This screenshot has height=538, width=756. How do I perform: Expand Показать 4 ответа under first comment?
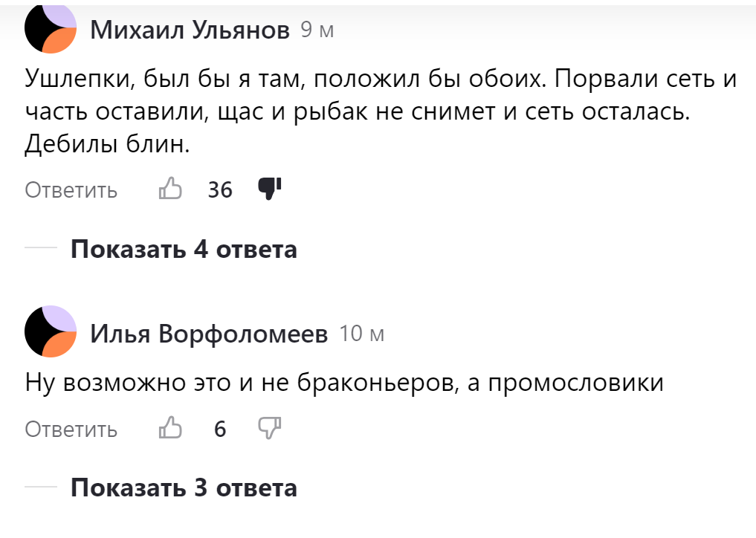point(183,250)
